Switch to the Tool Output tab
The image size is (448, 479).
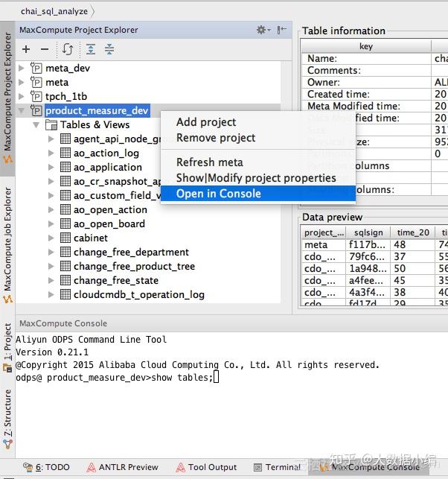click(x=206, y=467)
